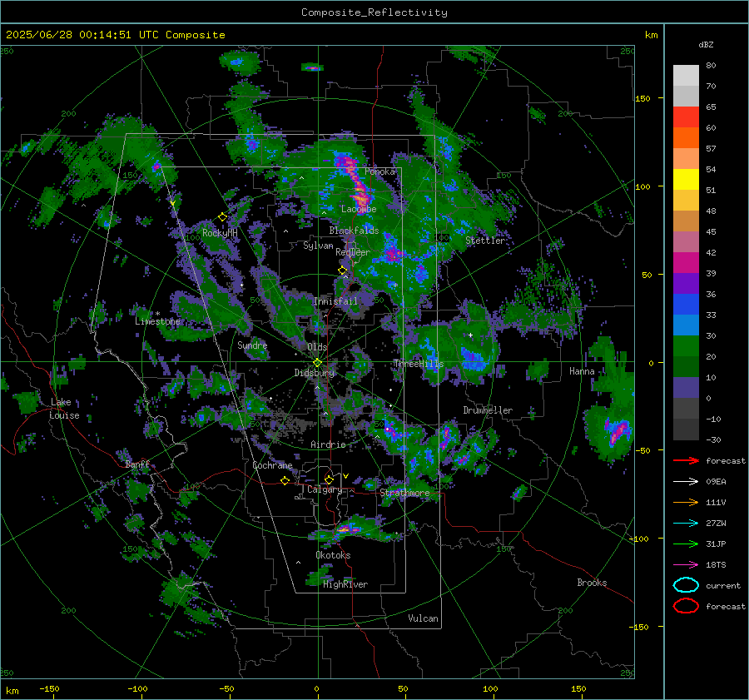Image resolution: width=749 pixels, height=700 pixels.
Task: Click the dBZ legend heading
Action: click(706, 44)
